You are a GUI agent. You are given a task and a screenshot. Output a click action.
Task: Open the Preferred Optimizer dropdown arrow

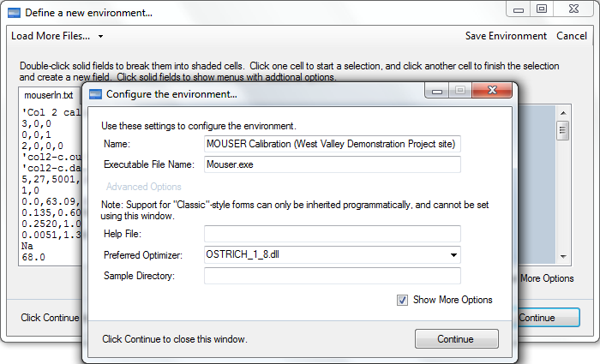tap(453, 255)
